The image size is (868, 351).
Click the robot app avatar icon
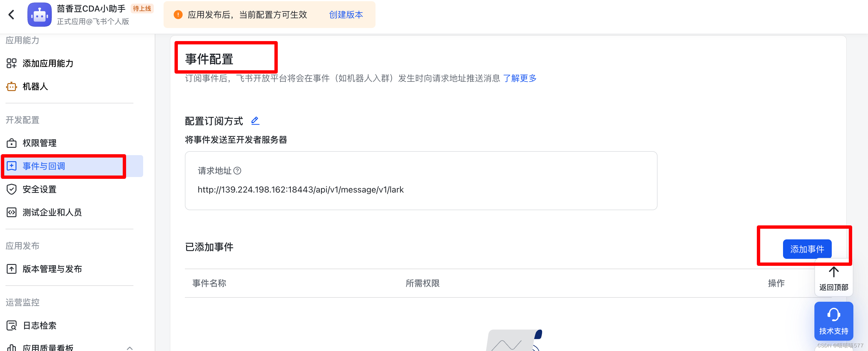[x=39, y=15]
